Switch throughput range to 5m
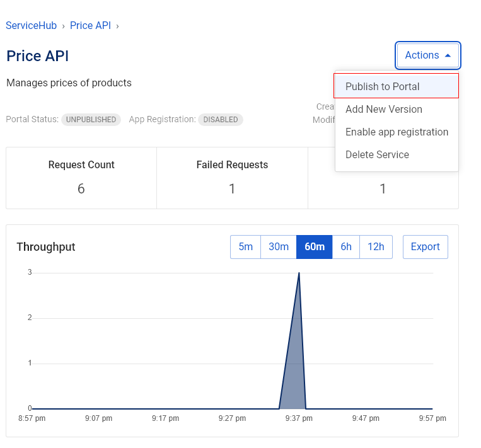 click(246, 247)
